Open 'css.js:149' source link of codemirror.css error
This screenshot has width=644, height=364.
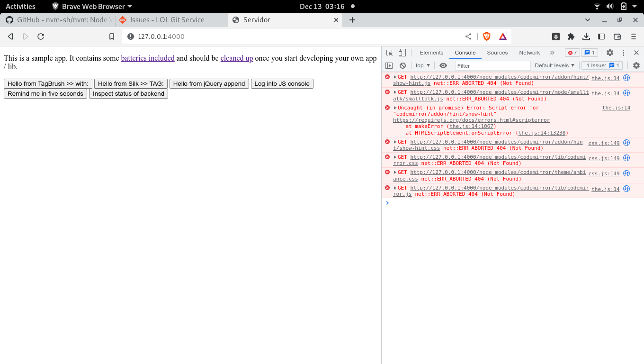click(604, 159)
